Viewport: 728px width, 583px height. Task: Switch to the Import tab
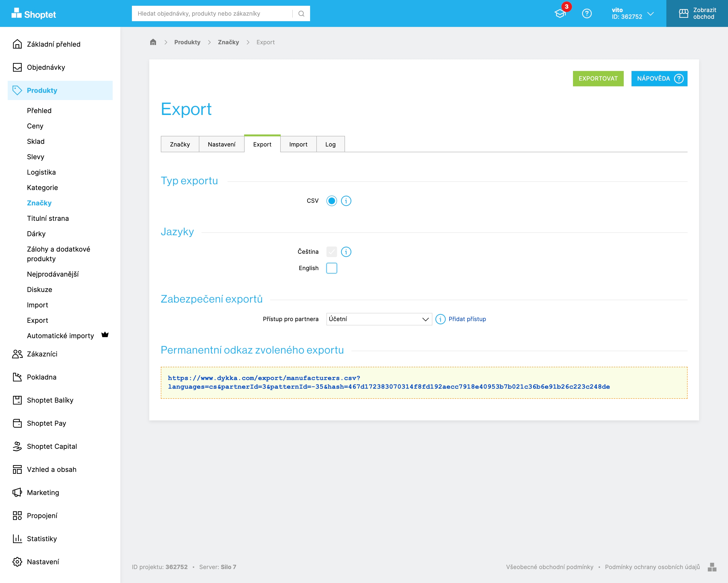(x=298, y=144)
